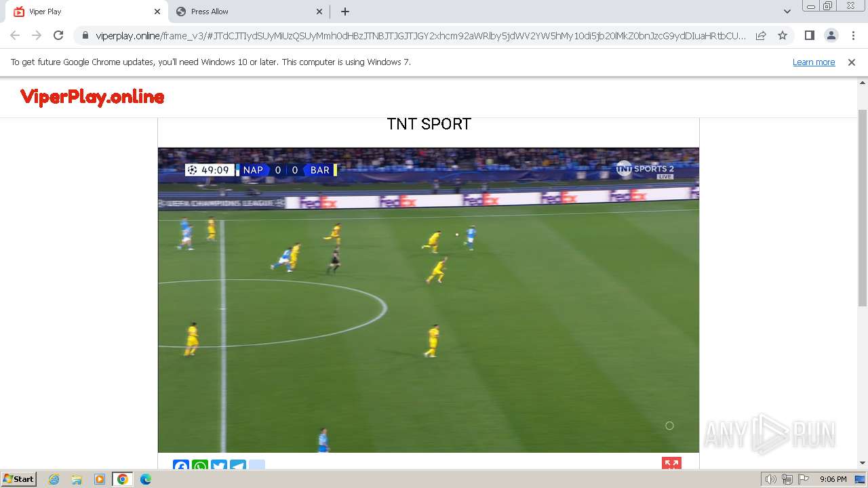Open Learn more link about Chrome updates
The image size is (868, 488).
point(814,62)
